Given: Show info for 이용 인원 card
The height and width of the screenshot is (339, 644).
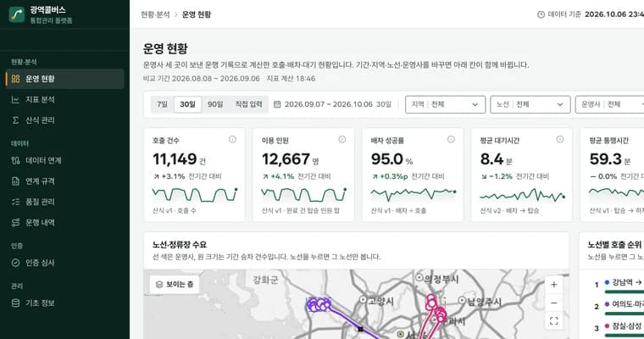Looking at the screenshot, I should (x=341, y=140).
